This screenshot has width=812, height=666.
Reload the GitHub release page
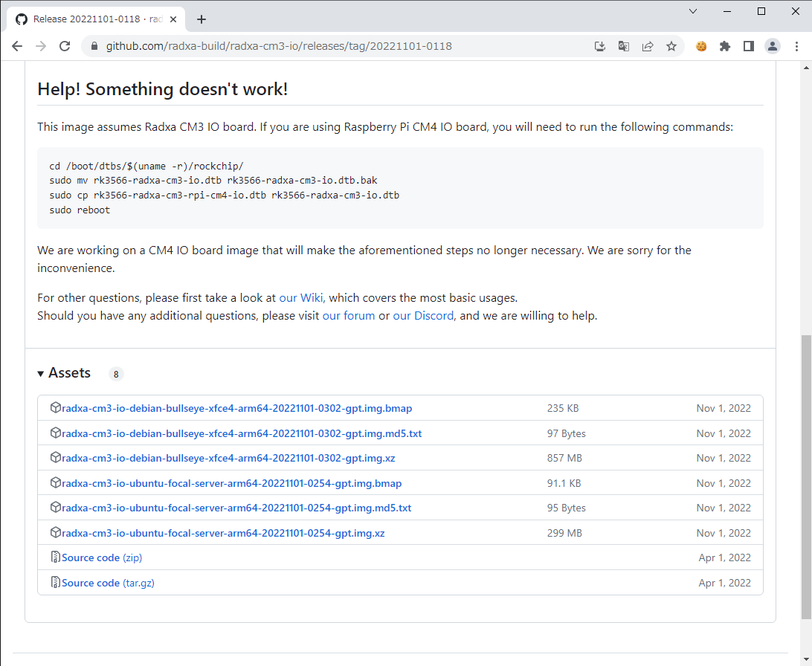click(65, 46)
